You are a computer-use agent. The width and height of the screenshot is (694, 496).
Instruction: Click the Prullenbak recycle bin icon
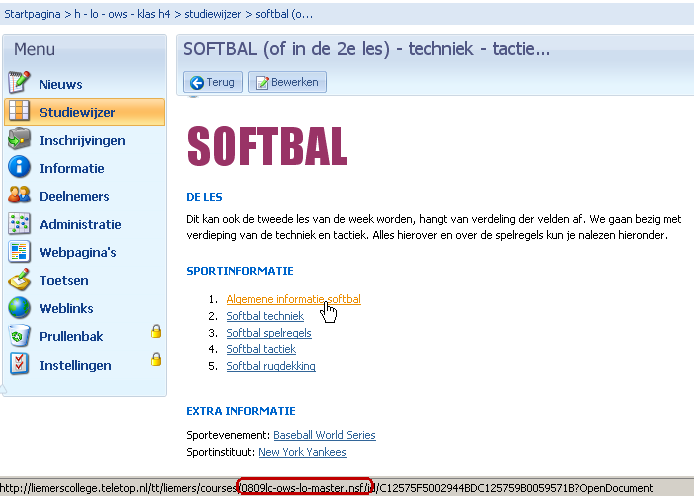click(x=19, y=335)
